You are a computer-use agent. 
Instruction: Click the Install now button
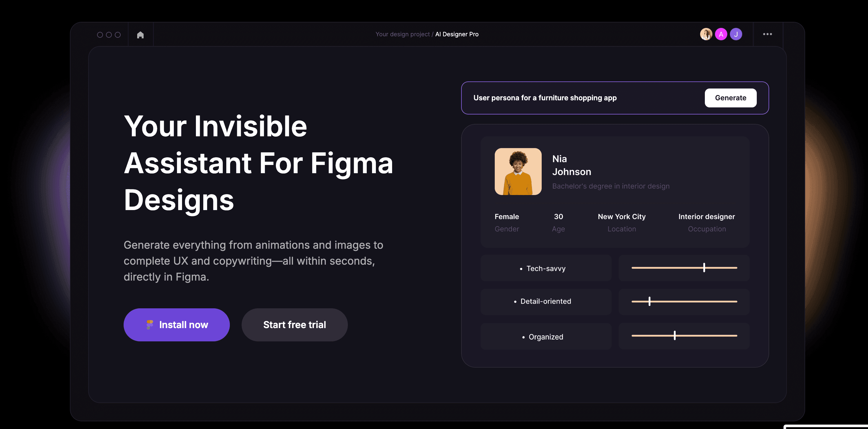(183, 325)
